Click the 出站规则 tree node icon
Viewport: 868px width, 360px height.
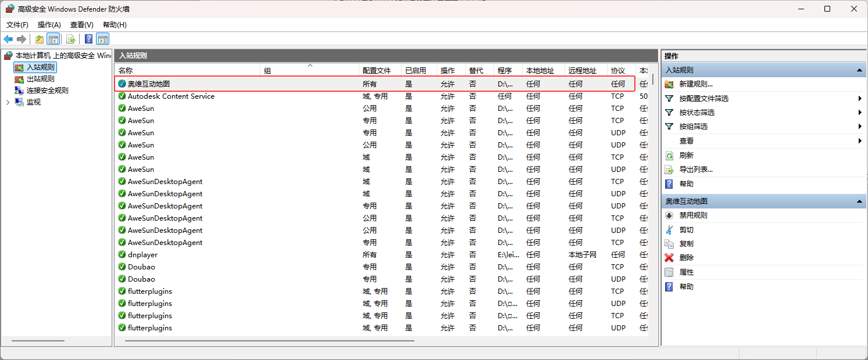[19, 79]
